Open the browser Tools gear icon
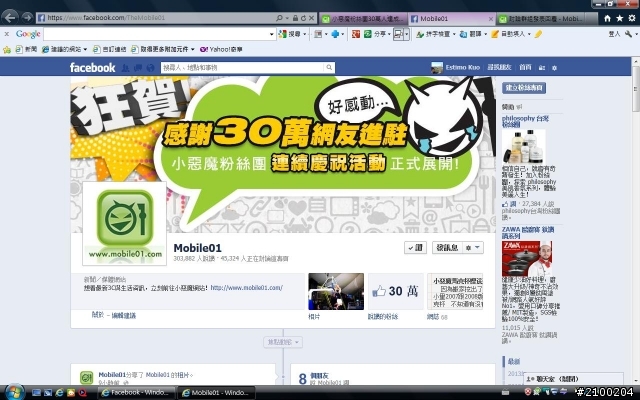The height and width of the screenshot is (400, 640). (x=632, y=18)
